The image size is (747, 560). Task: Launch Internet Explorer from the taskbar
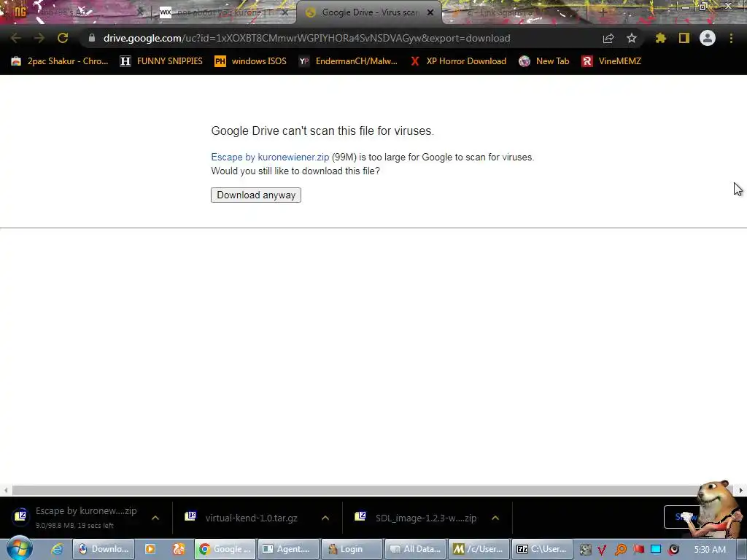pyautogui.click(x=57, y=549)
